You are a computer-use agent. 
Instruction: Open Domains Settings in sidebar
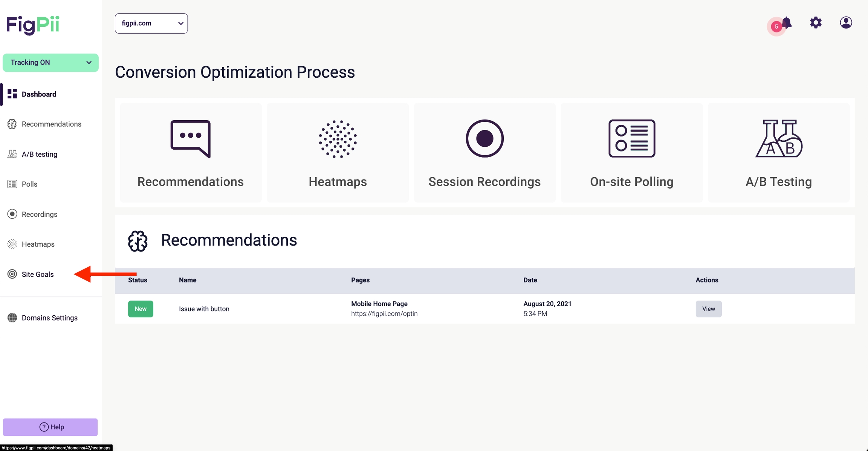tap(49, 318)
